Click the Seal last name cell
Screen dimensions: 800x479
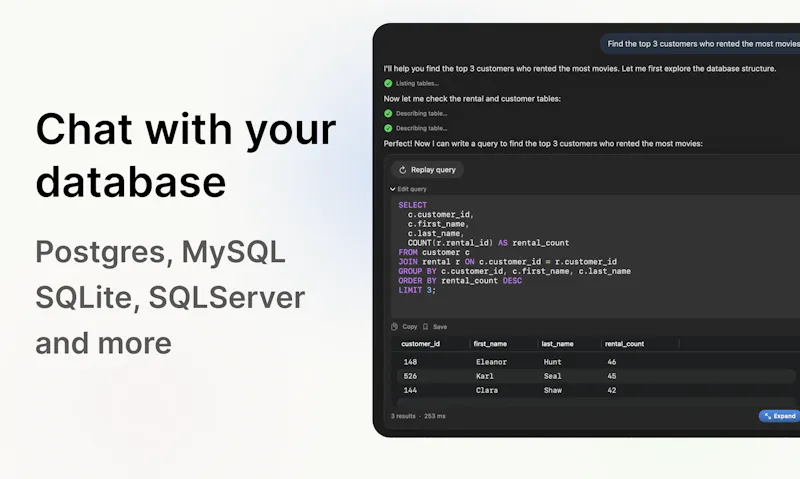(553, 376)
